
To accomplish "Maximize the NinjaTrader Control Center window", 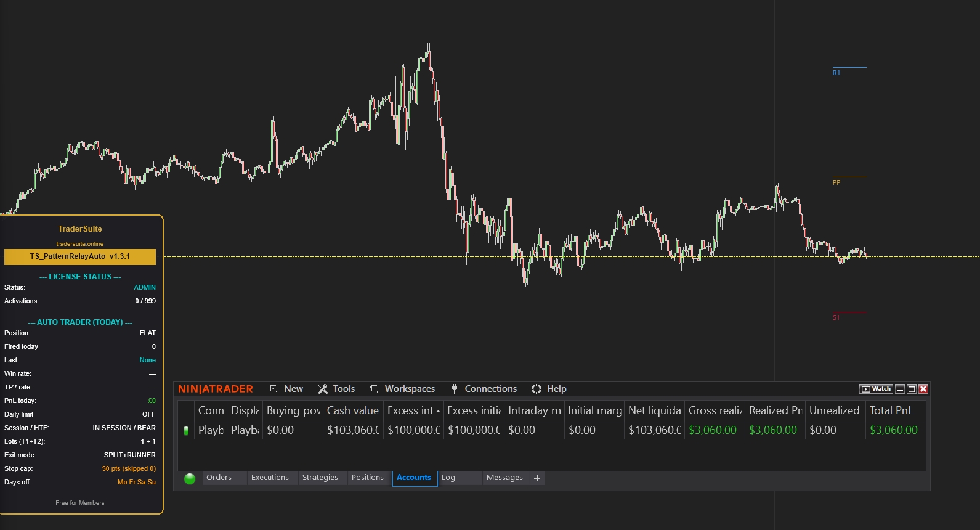I will pos(912,389).
